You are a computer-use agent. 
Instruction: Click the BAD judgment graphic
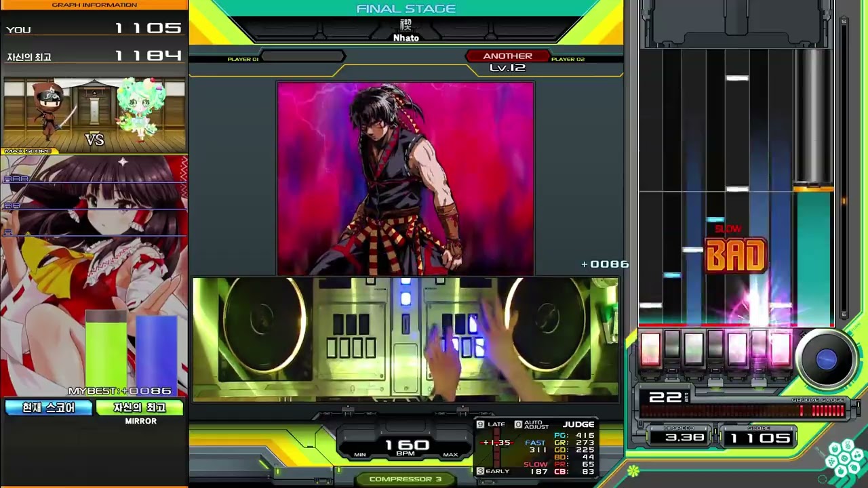point(736,256)
